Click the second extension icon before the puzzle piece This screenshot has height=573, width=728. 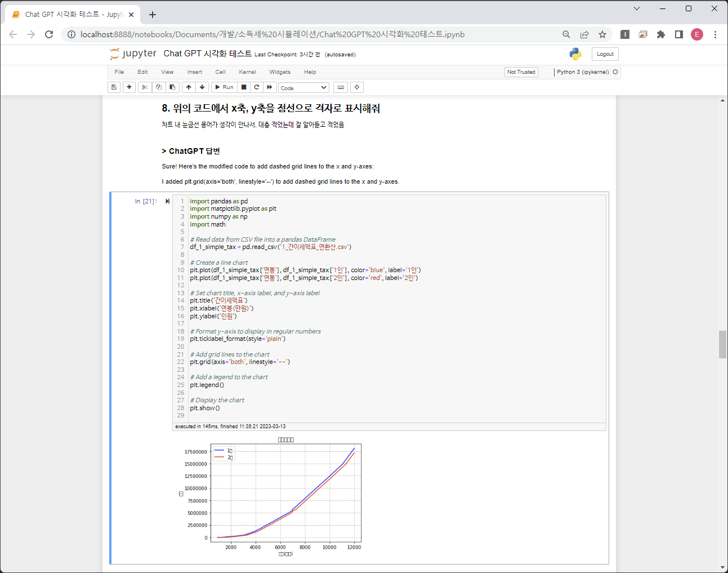tap(643, 34)
